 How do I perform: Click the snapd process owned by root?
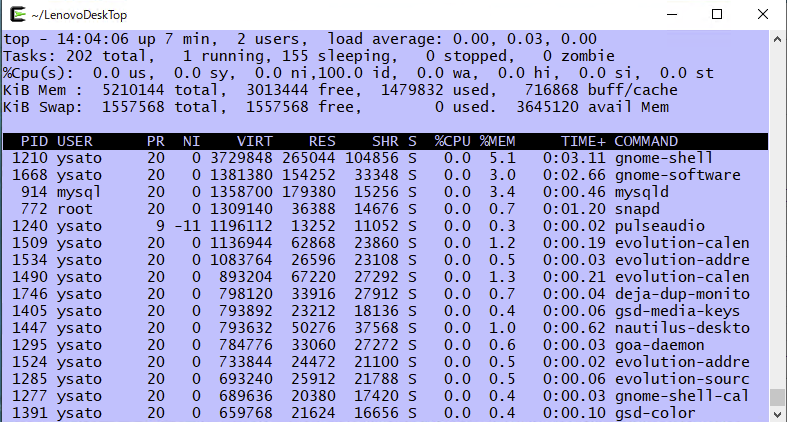(x=637, y=209)
